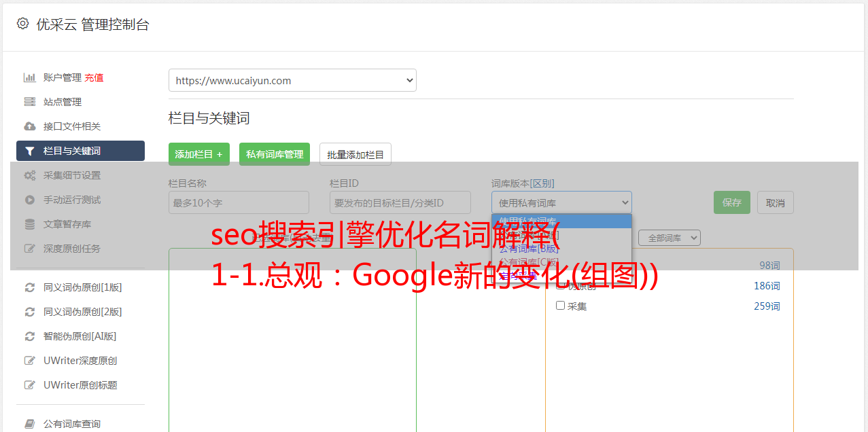
Task: Click the red 充值 link
Action: pyautogui.click(x=94, y=77)
